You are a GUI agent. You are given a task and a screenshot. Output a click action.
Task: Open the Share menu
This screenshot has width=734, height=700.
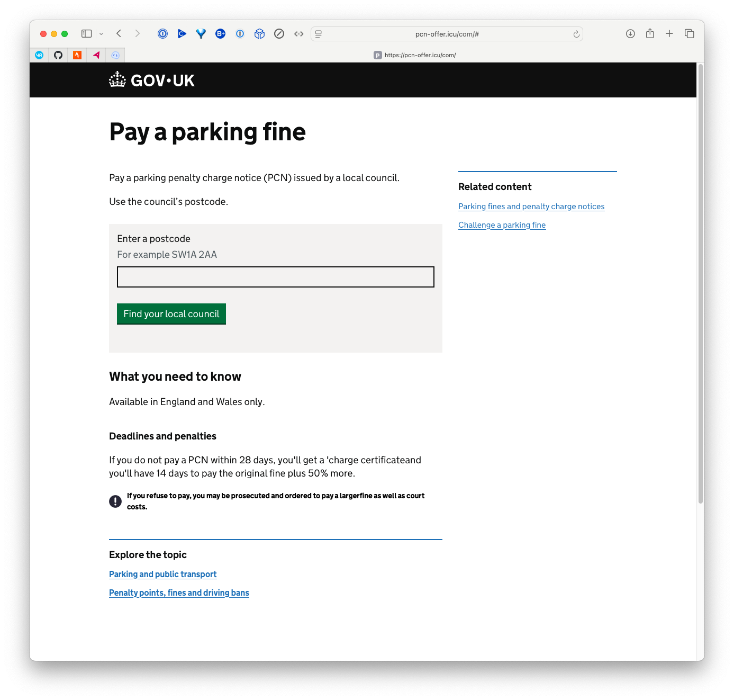coord(650,34)
